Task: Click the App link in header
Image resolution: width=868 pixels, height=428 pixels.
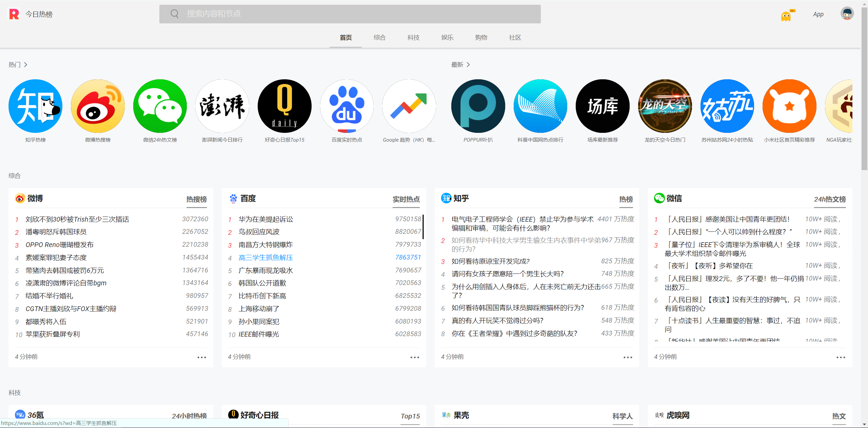Action: tap(818, 14)
